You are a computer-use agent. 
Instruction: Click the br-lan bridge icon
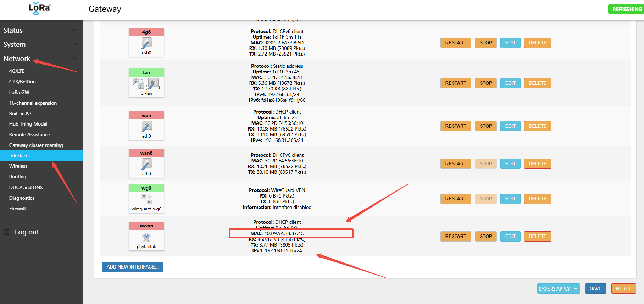[x=146, y=84]
